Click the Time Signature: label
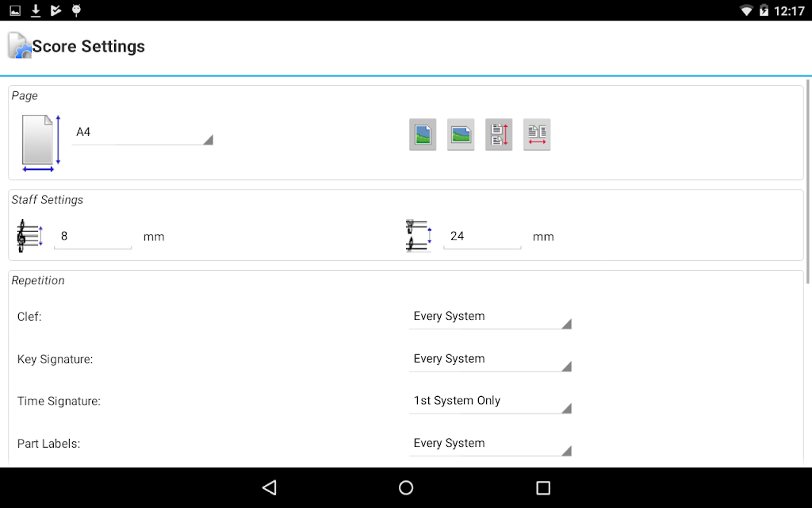Image resolution: width=812 pixels, height=508 pixels. [x=59, y=401]
